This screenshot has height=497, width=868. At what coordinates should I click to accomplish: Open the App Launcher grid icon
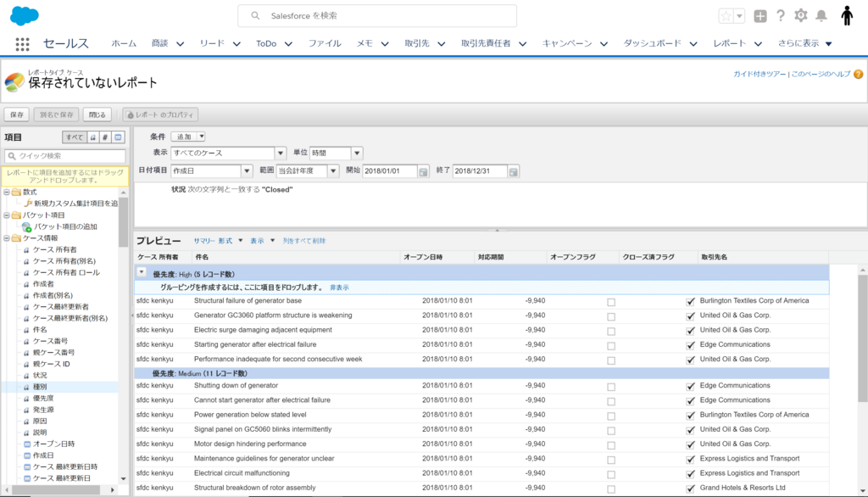tap(22, 44)
